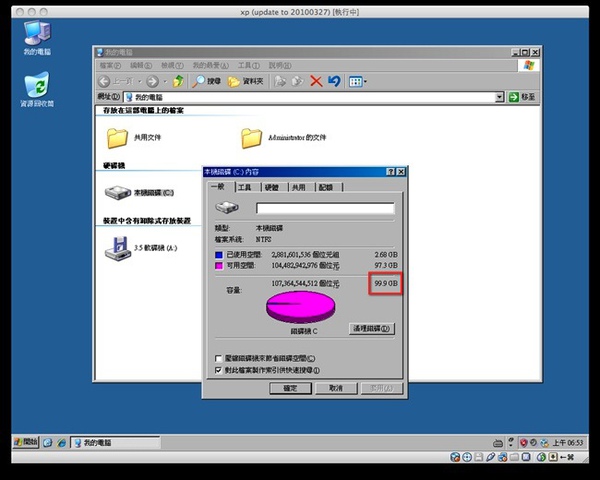Open the 檔案(F) File menu

pos(110,65)
